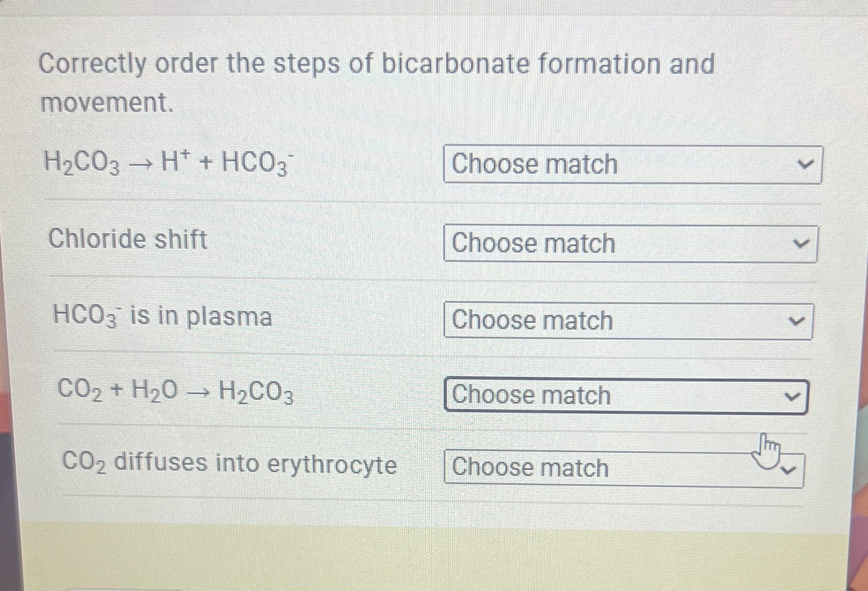Click 'Choose match' text in focused CO2 + H2O row
The image size is (868, 591).
click(x=531, y=395)
